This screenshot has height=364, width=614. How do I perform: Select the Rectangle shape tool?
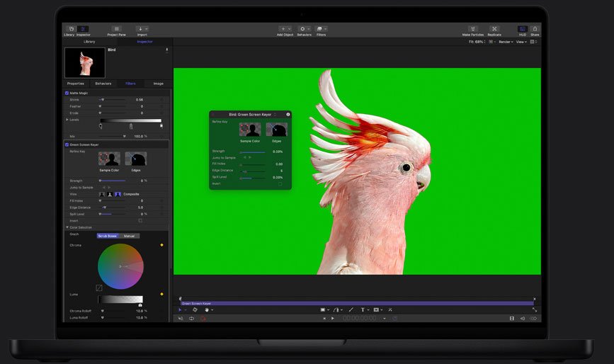(x=323, y=309)
